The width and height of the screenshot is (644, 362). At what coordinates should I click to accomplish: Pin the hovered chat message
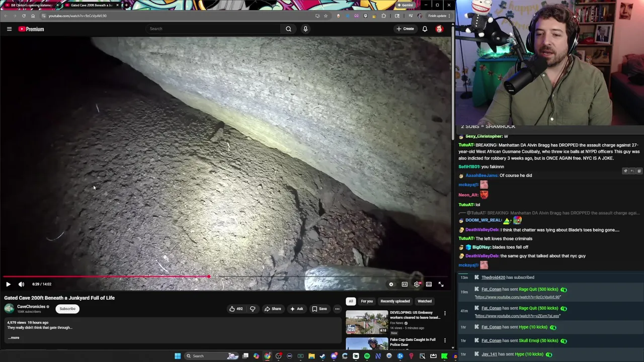pyautogui.click(x=625, y=171)
